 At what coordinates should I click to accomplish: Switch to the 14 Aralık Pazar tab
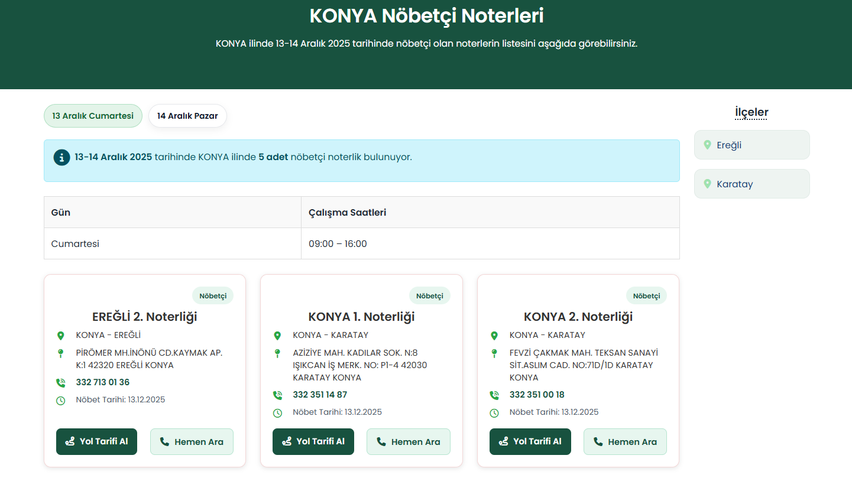click(x=187, y=116)
